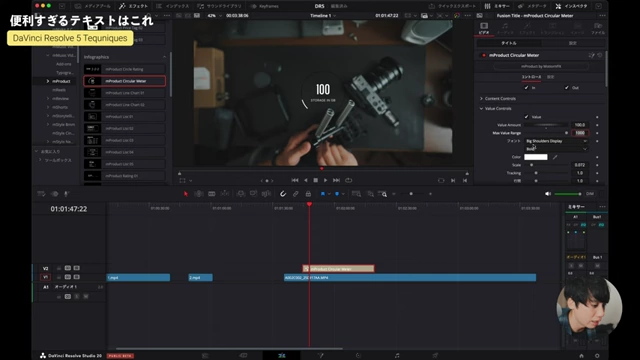Viewport: 640px width, 360px height.
Task: Select the Title sub-tab in inspector
Action: click(x=509, y=43)
